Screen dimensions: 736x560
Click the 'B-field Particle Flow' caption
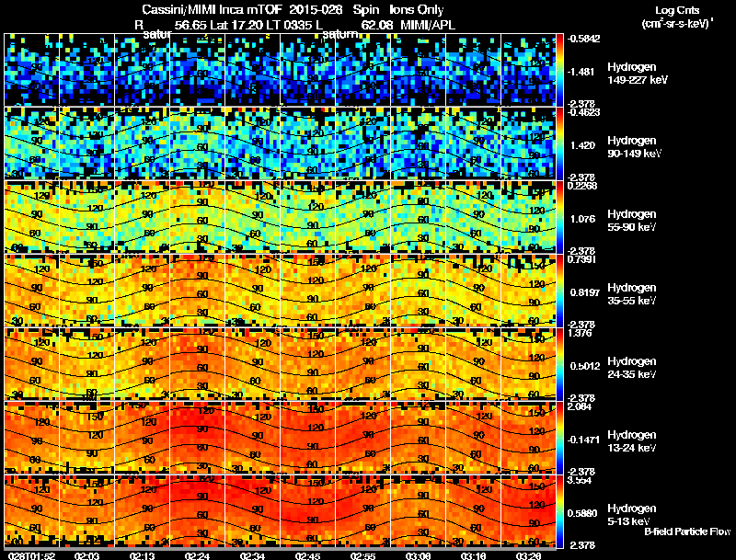click(687, 531)
